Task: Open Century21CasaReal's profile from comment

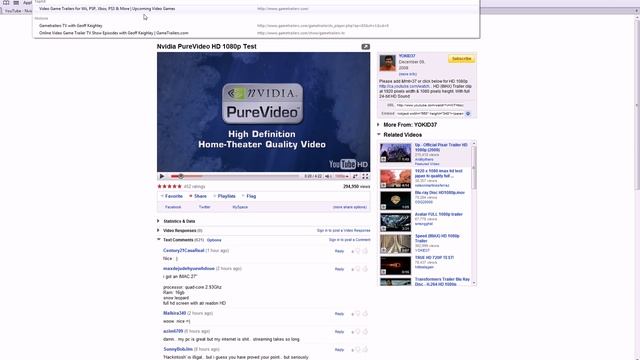Action: tap(184, 251)
